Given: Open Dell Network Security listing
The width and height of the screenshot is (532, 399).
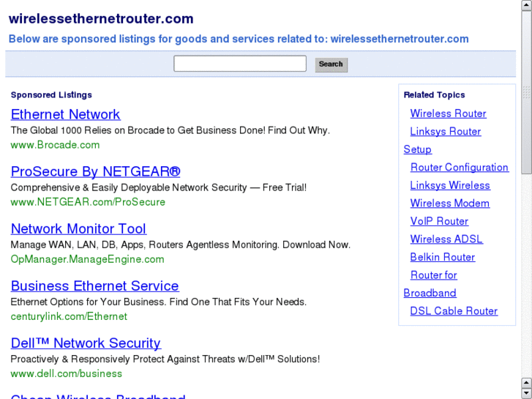Looking at the screenshot, I should [86, 343].
